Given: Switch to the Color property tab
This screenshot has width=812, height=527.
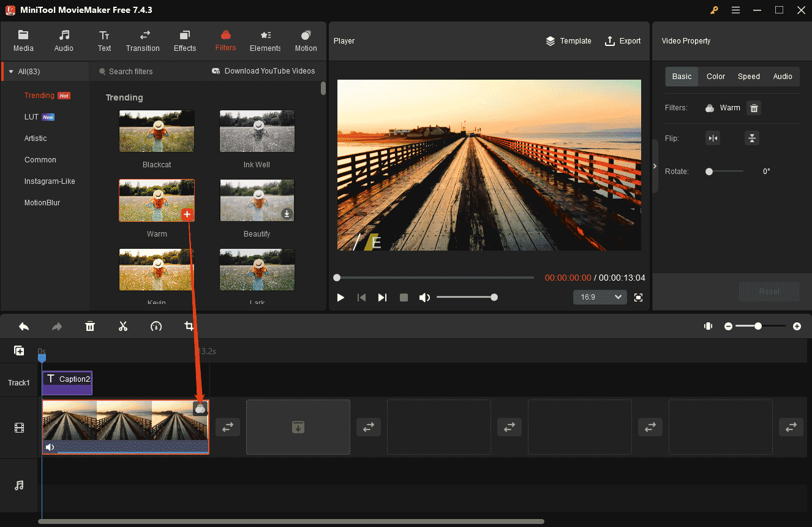Looking at the screenshot, I should [x=716, y=77].
